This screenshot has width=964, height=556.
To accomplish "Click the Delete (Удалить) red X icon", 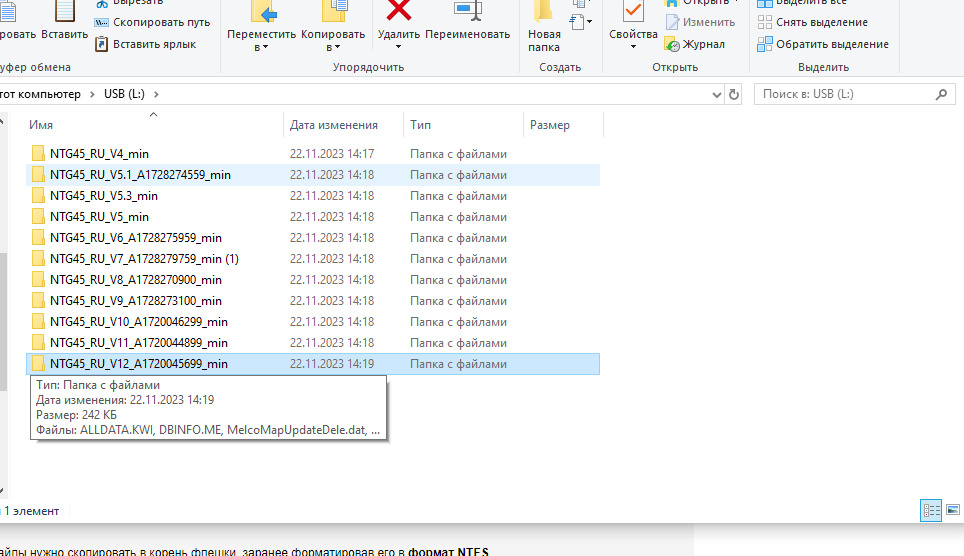I will click(399, 11).
